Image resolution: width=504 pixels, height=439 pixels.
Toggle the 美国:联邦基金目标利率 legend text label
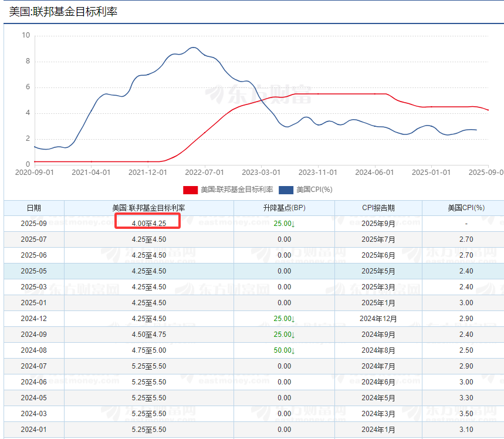click(236, 190)
